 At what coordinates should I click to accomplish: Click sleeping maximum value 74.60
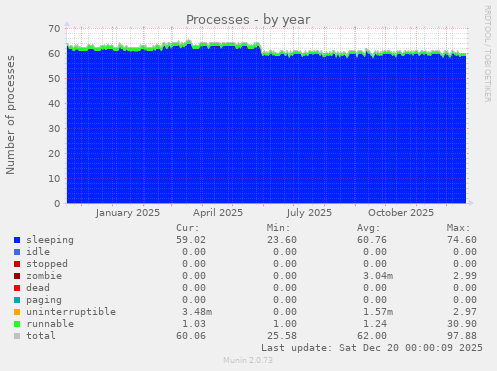tap(462, 240)
